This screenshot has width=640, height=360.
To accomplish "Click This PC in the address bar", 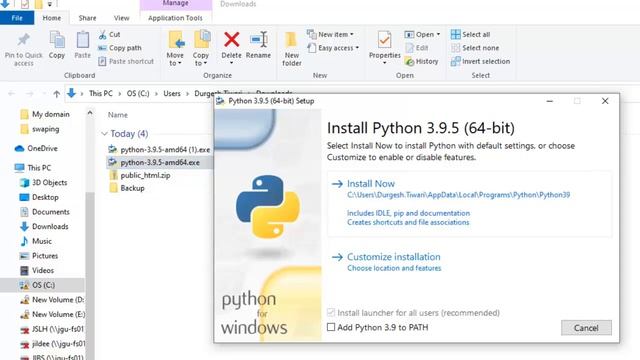I will point(100,93).
